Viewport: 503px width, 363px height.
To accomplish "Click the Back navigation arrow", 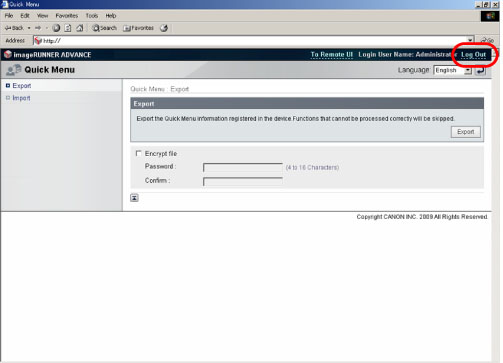I will click(x=14, y=28).
